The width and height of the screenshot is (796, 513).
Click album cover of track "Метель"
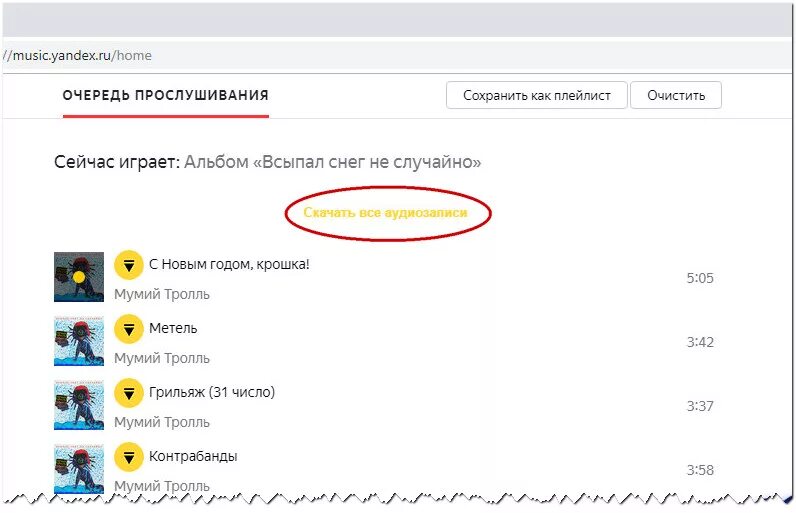[79, 341]
